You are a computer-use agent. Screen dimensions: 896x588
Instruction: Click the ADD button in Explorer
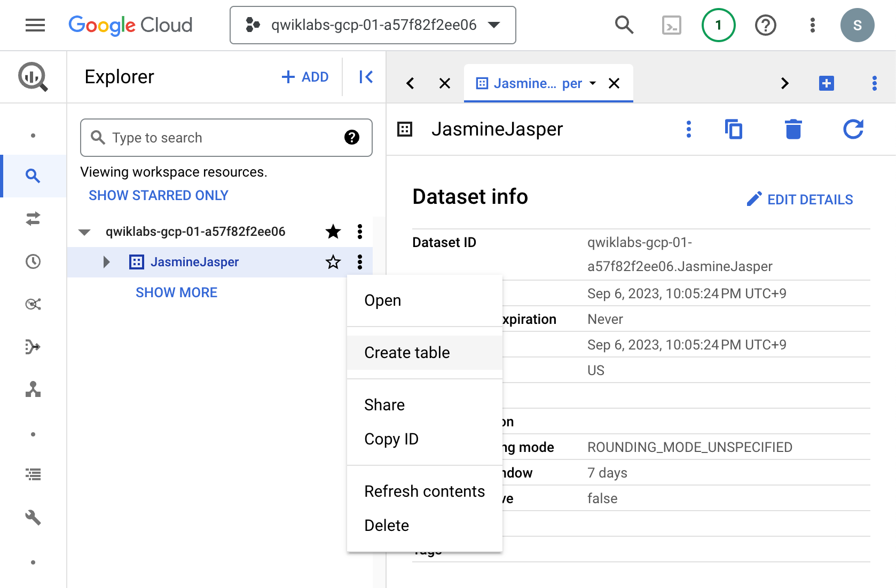305,77
